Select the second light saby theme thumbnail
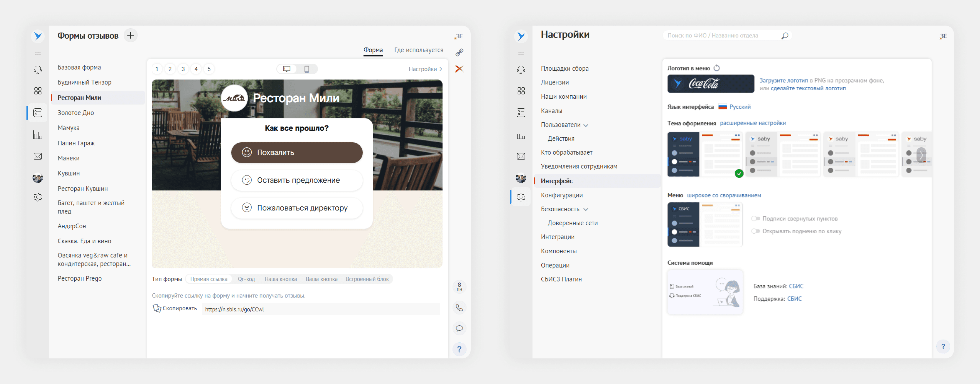Image resolution: width=980 pixels, height=384 pixels. coord(783,154)
